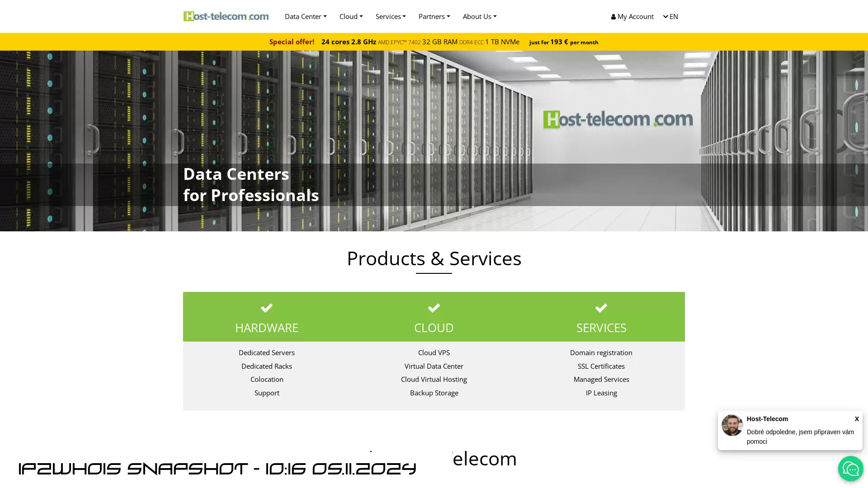The height and width of the screenshot is (488, 868).
Task: Open Dedicated Servers link
Action: click(267, 352)
